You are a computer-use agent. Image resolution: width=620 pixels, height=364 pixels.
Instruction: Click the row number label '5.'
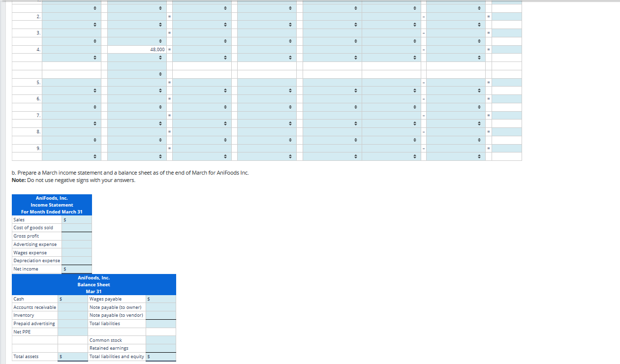(38, 82)
